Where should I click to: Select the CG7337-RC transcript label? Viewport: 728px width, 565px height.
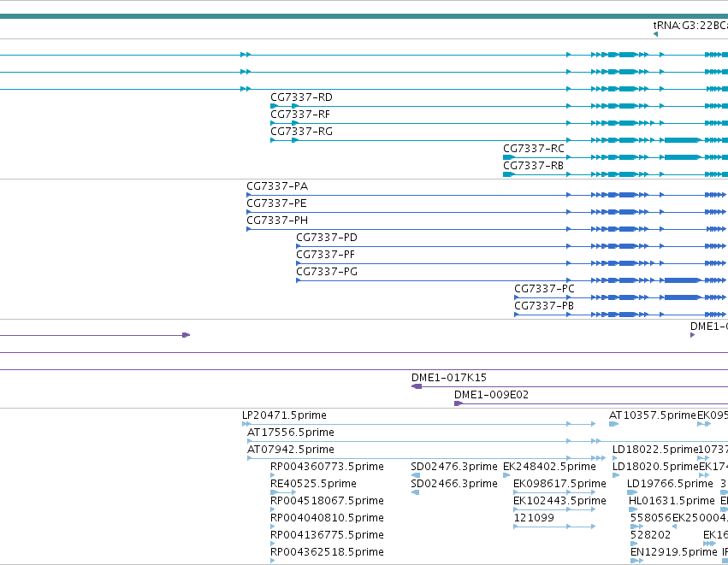point(534,149)
